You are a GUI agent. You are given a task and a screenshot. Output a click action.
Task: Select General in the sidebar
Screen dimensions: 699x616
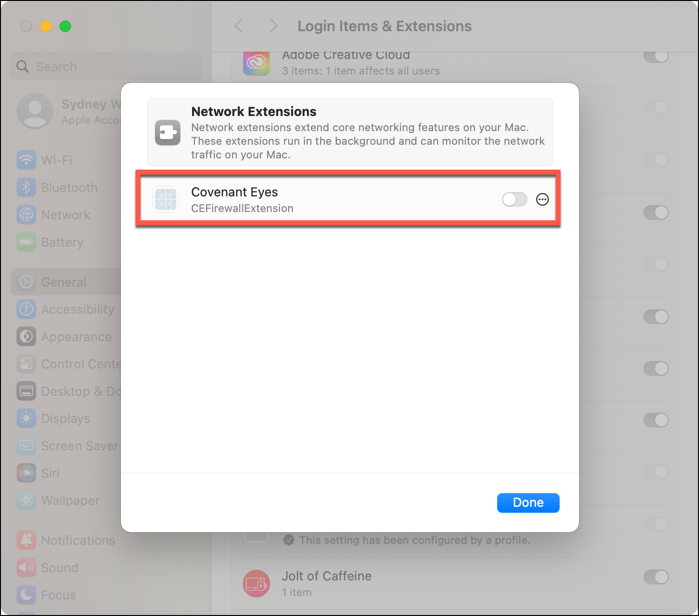[x=66, y=282]
